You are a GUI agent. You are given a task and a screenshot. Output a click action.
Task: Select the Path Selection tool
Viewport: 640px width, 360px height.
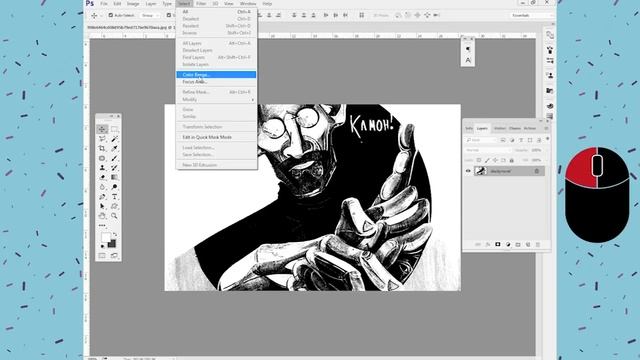[102, 206]
